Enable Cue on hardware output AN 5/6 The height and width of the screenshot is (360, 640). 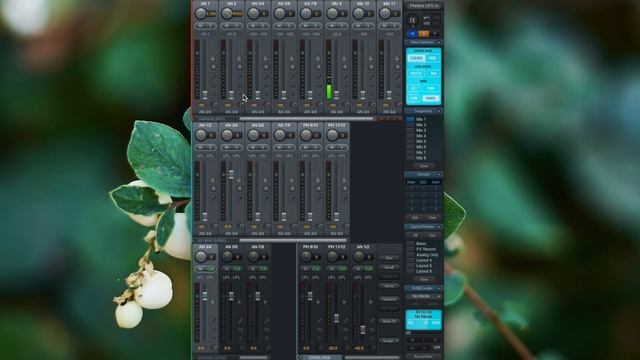click(237, 269)
